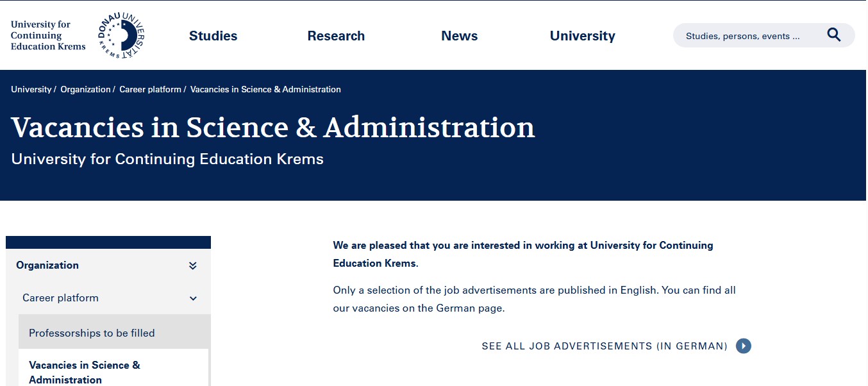Image resolution: width=868 pixels, height=386 pixels.
Task: Click the Vacancies in Science & Administration page heading
Action: pos(273,127)
